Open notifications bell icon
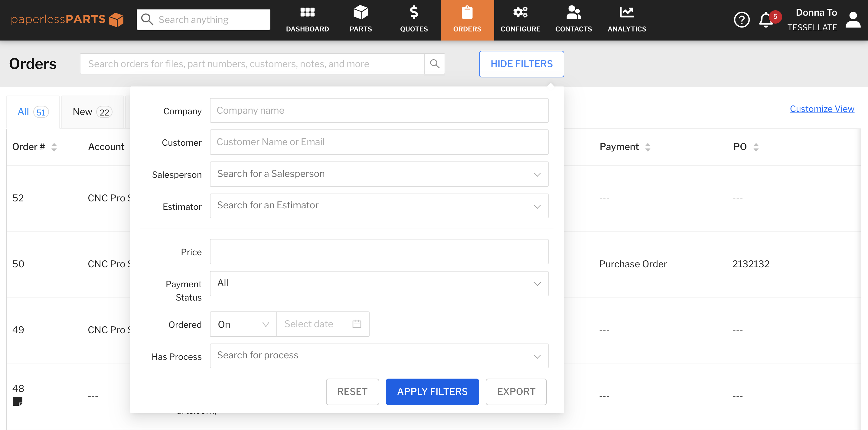The height and width of the screenshot is (430, 868). coord(765,20)
